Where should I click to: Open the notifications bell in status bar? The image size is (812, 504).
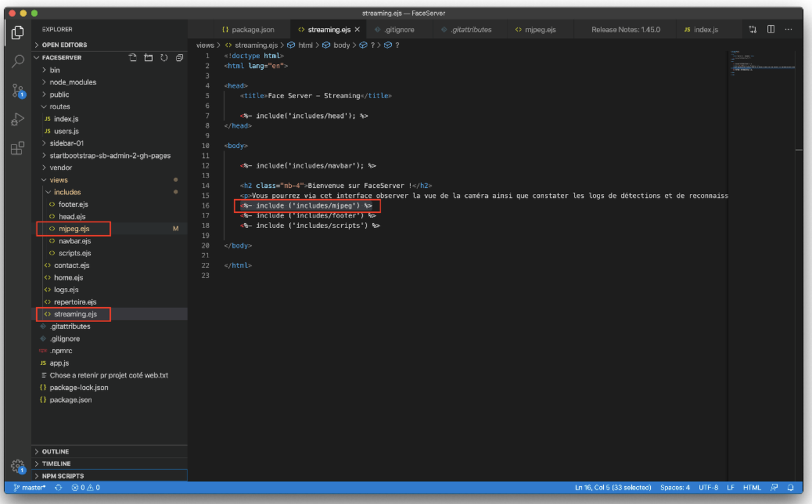[x=790, y=488]
